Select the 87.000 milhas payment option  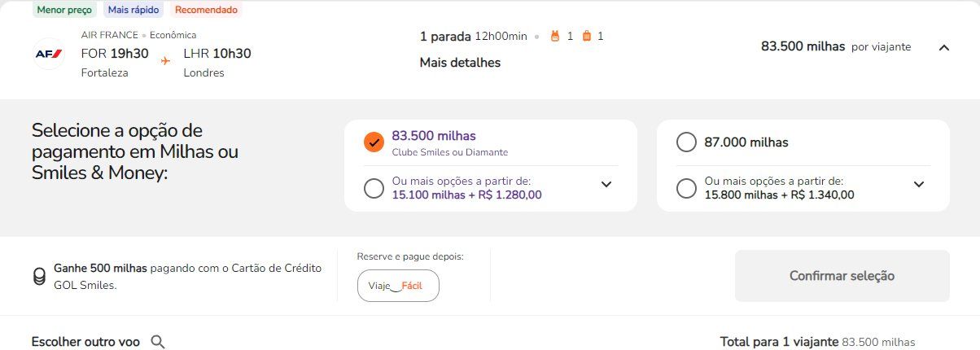pyautogui.click(x=686, y=142)
